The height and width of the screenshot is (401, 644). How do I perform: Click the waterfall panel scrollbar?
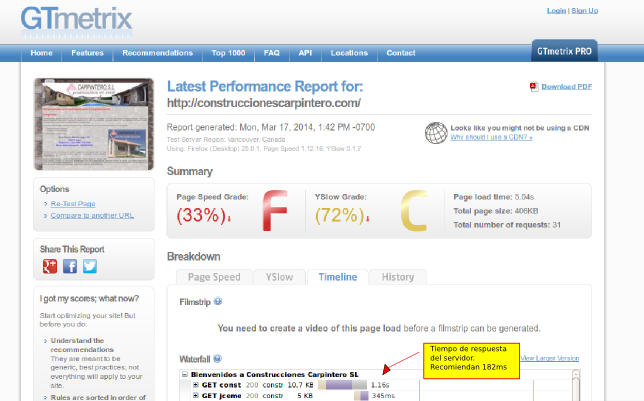[575, 385]
